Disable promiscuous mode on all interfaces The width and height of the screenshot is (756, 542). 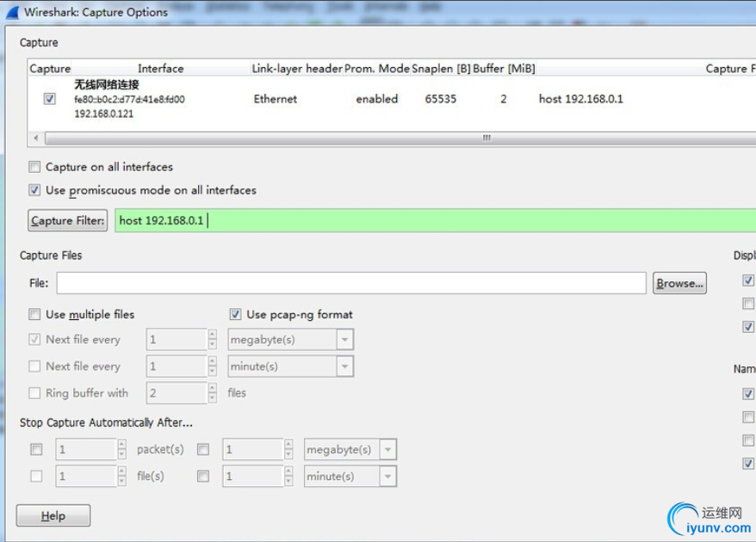pos(34,190)
